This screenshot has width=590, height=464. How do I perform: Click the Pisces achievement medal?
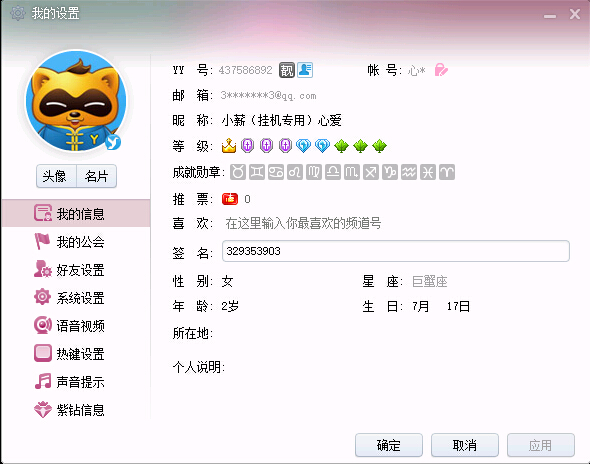coord(428,172)
